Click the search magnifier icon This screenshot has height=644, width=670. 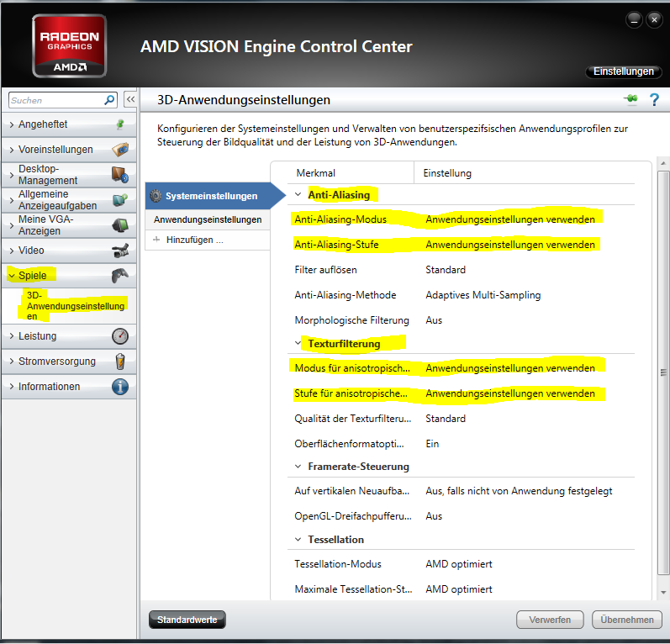(109, 100)
